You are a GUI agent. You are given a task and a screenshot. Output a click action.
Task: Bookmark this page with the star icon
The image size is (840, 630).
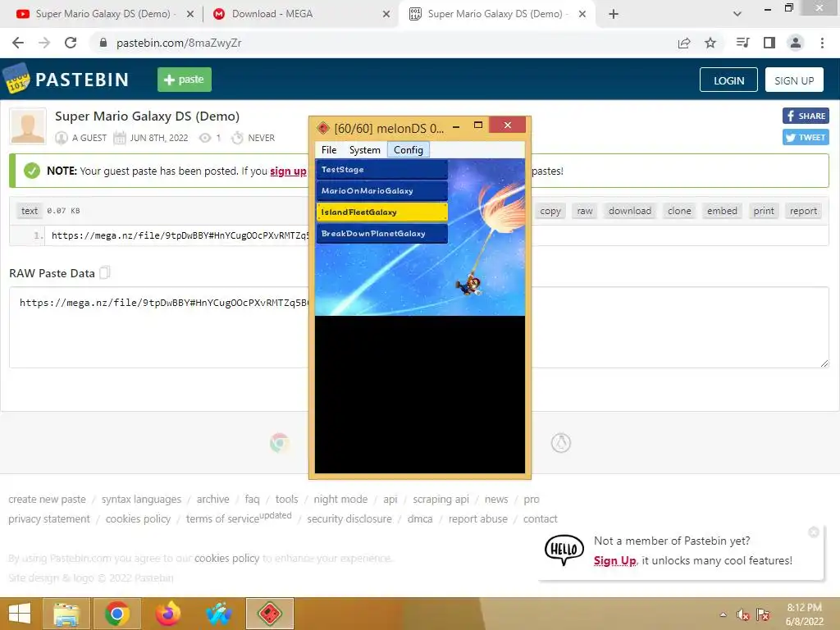(x=710, y=43)
